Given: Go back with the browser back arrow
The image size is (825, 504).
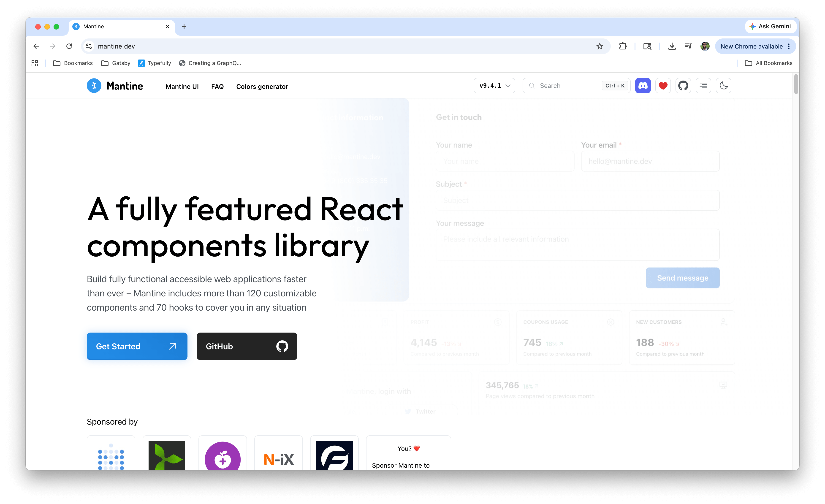Looking at the screenshot, I should (x=36, y=46).
